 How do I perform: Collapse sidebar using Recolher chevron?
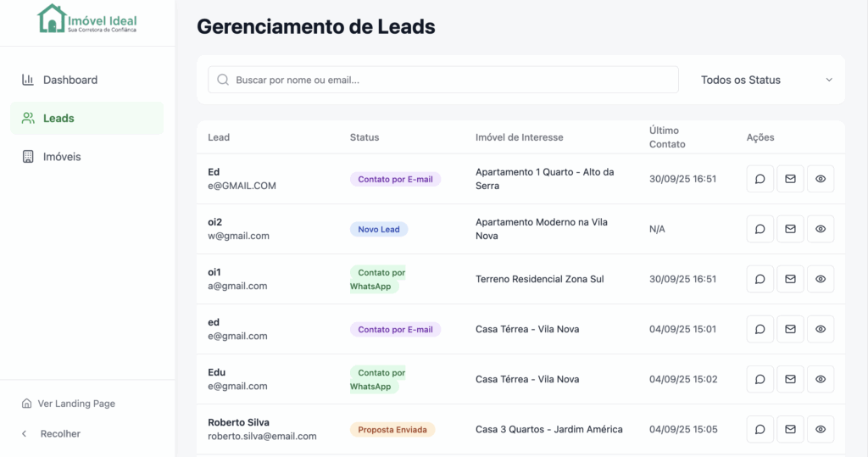pyautogui.click(x=25, y=433)
